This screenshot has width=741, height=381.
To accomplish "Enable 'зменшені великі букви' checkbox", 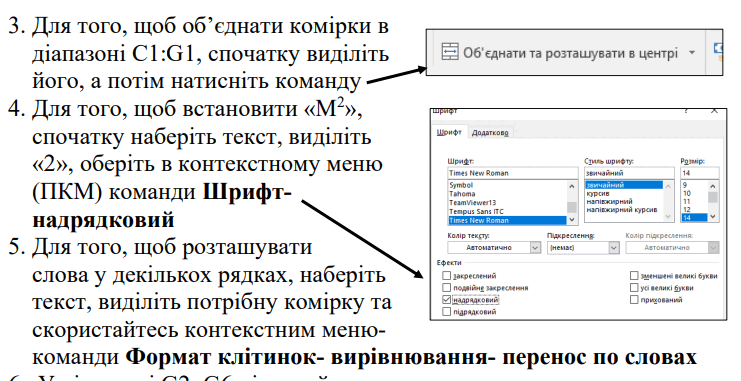I will 634,276.
